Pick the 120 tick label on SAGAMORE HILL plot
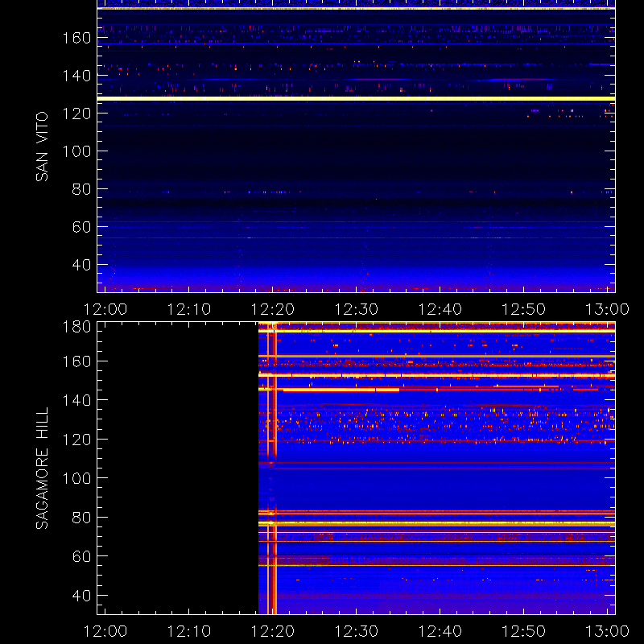The image size is (644, 644). click(x=76, y=440)
